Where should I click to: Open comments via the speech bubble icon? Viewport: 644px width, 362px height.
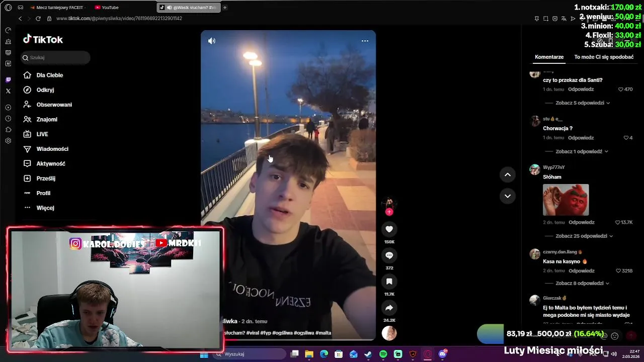[389, 255]
